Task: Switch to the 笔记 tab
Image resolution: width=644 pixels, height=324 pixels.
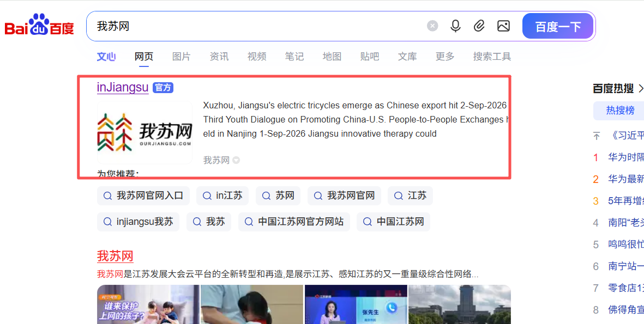Action: click(294, 57)
